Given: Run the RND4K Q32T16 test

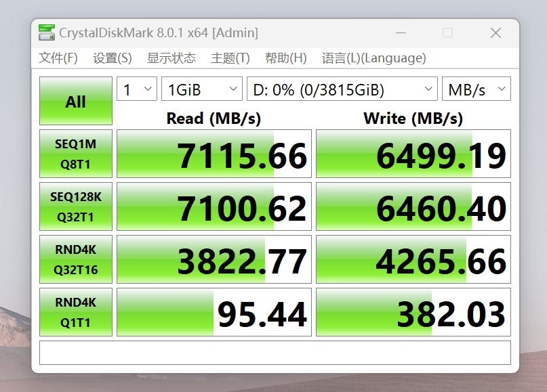Looking at the screenshot, I should pos(76,259).
